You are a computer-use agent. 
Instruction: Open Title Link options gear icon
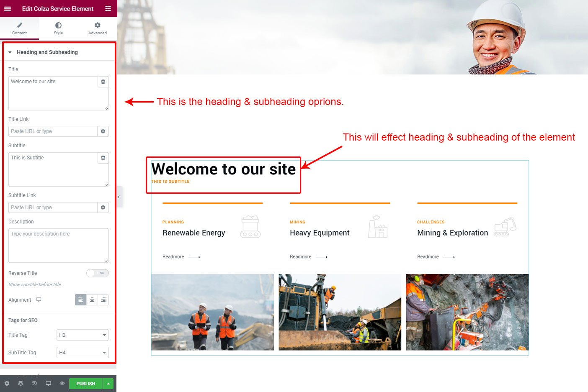[103, 131]
